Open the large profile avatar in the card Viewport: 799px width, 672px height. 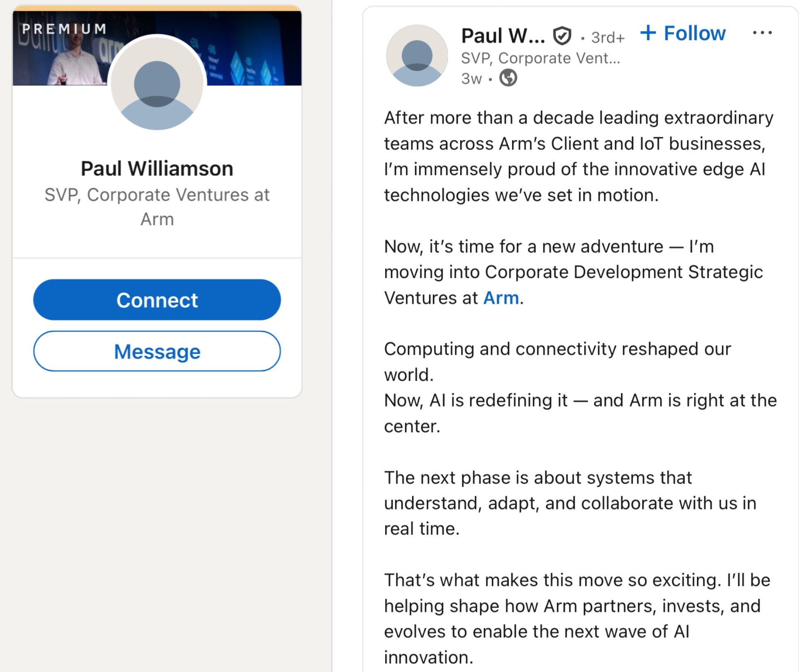157,83
